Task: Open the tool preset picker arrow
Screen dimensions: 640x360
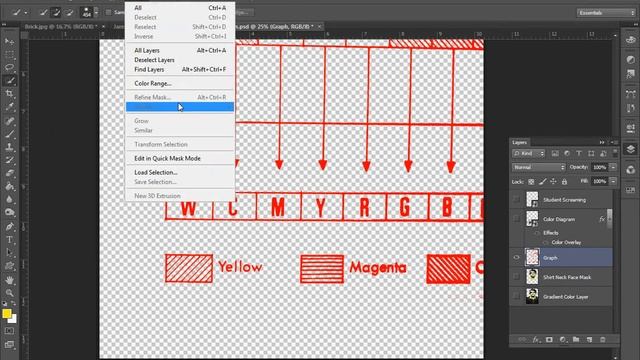Action: coord(26,13)
